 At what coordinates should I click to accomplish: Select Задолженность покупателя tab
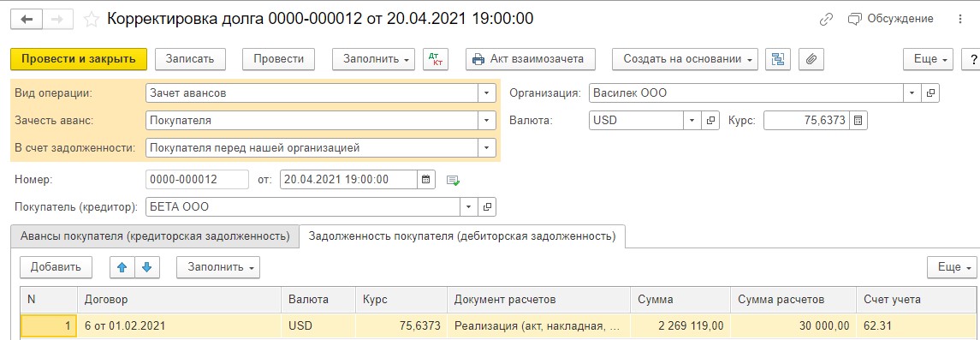tap(462, 236)
